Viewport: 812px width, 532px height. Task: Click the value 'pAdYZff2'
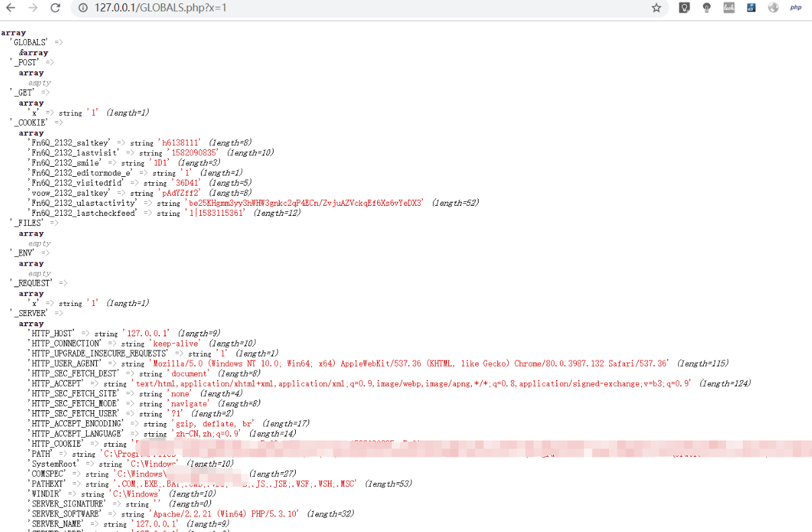tap(179, 193)
